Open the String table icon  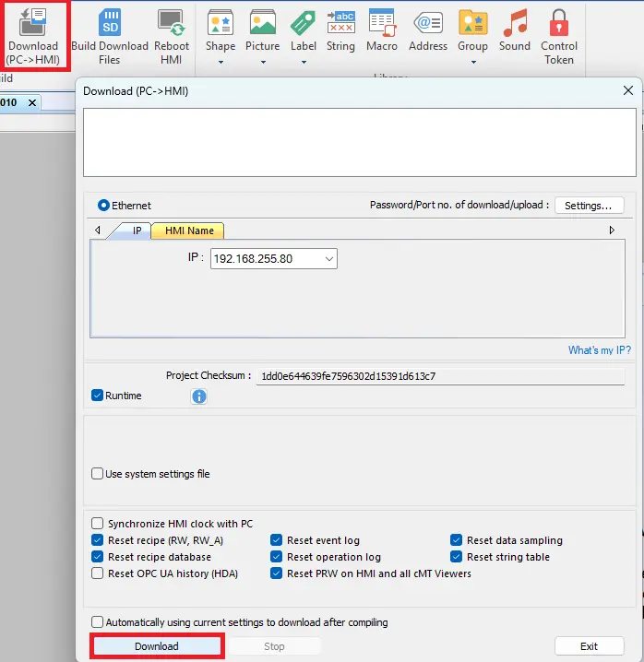(340, 30)
